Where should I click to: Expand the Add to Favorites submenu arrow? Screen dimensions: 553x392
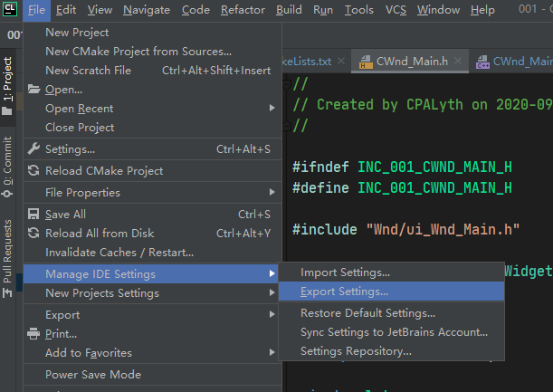click(x=272, y=352)
